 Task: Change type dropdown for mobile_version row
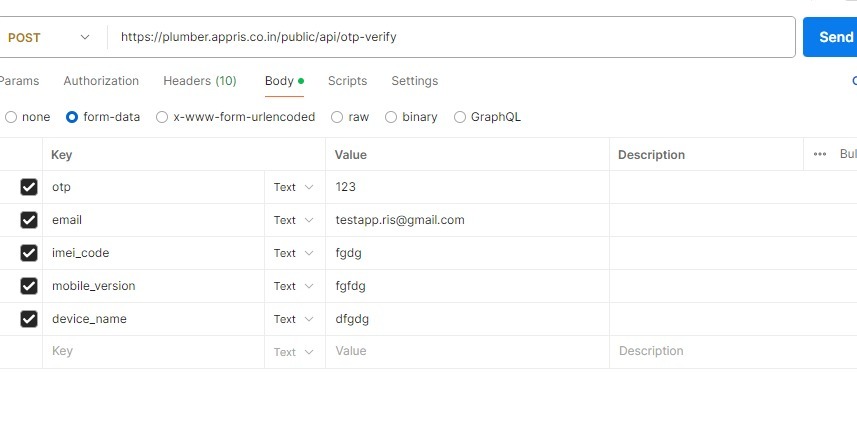point(294,286)
